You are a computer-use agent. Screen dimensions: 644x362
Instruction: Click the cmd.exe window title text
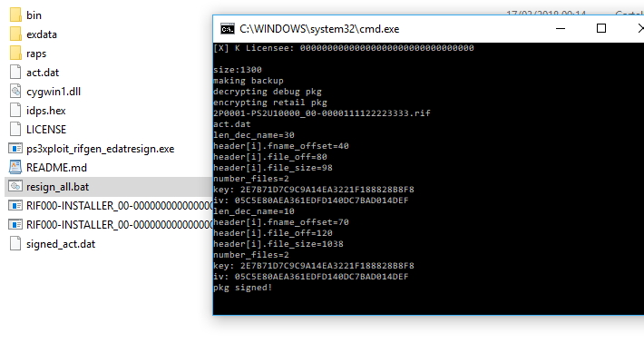coord(319,29)
